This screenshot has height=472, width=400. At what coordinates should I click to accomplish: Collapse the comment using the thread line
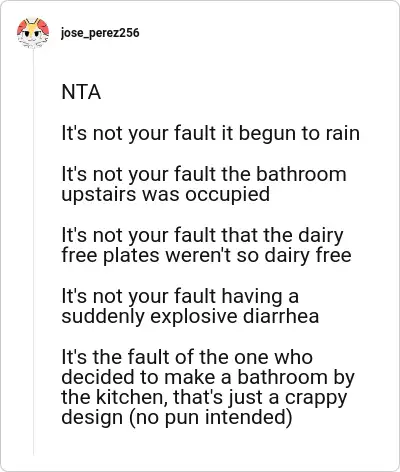pyautogui.click(x=33, y=252)
